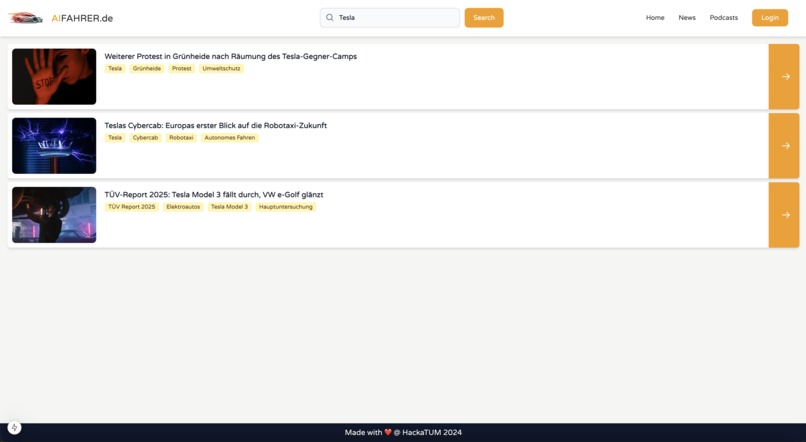Click the lightning bolt badge icon

click(14, 427)
